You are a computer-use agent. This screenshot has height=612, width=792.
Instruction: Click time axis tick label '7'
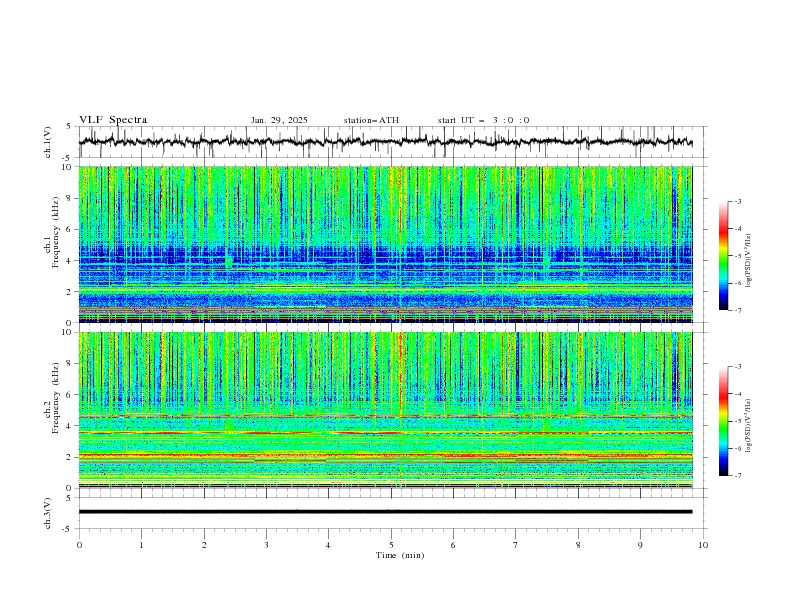pos(516,545)
